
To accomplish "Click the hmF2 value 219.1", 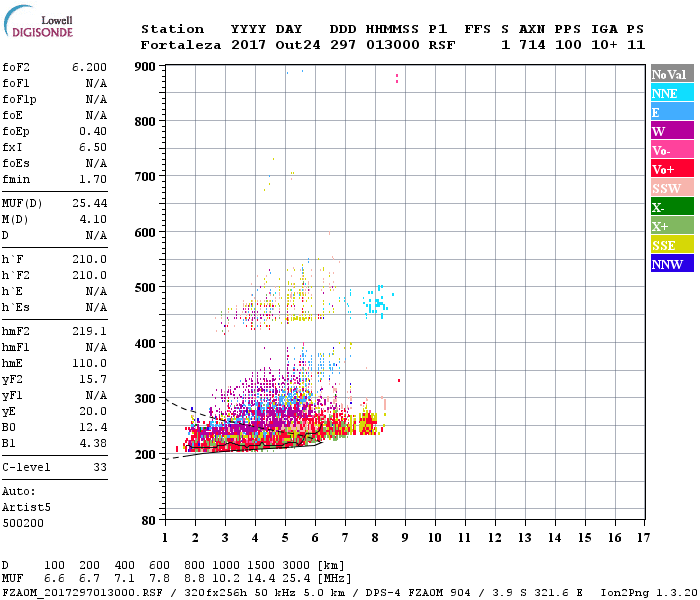I will point(90,331).
